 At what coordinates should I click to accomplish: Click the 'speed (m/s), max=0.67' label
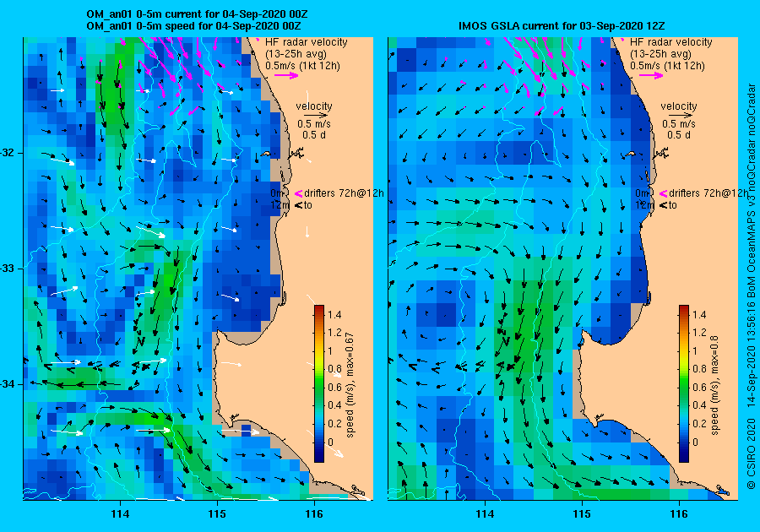(349, 385)
